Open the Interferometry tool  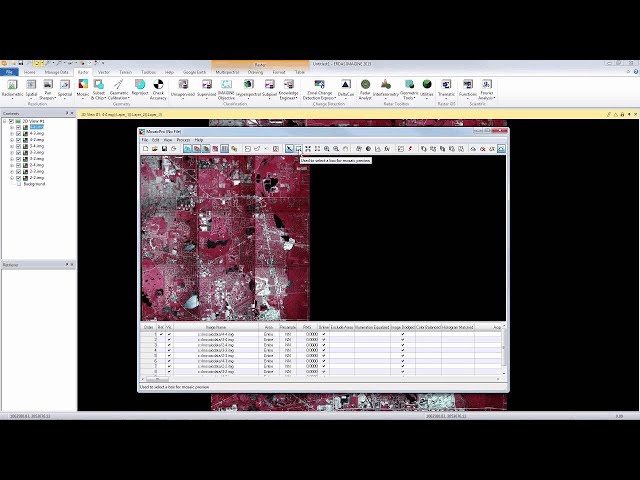pyautogui.click(x=385, y=89)
